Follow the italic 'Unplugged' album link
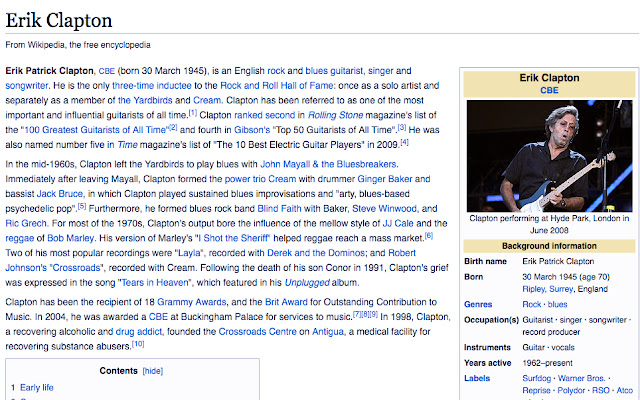The height and width of the screenshot is (400, 640). coord(307,282)
